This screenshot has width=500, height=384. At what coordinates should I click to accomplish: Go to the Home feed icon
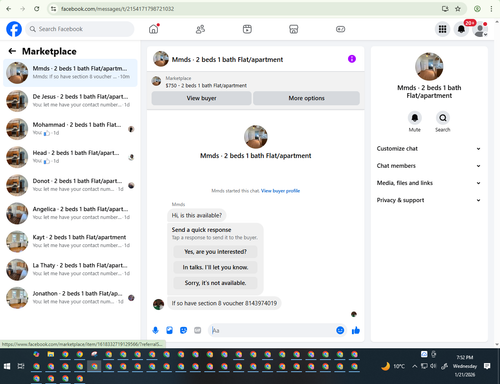[x=154, y=29]
